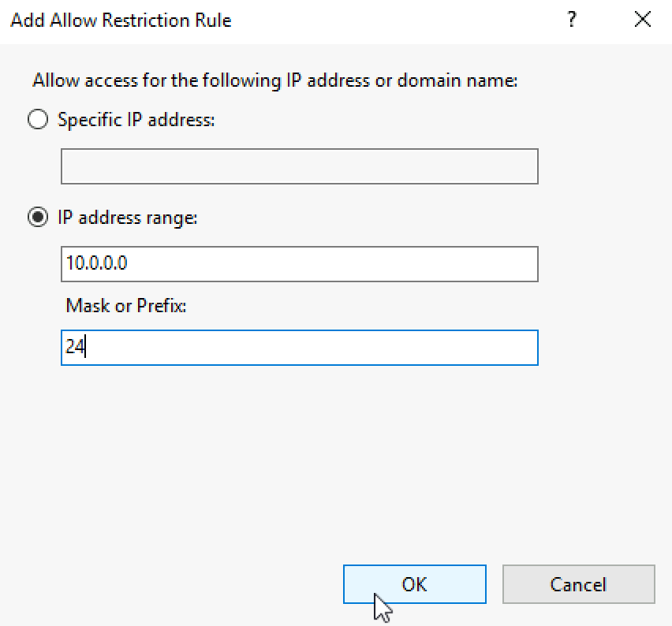Viewport: 672px width, 626px height.
Task: Click the filled dot beside IP address range
Action: (x=37, y=218)
